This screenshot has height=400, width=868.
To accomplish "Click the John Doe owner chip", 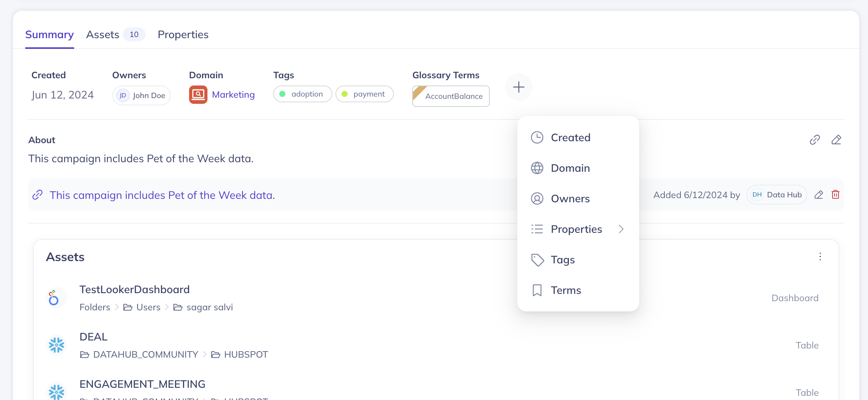I will pos(141,95).
